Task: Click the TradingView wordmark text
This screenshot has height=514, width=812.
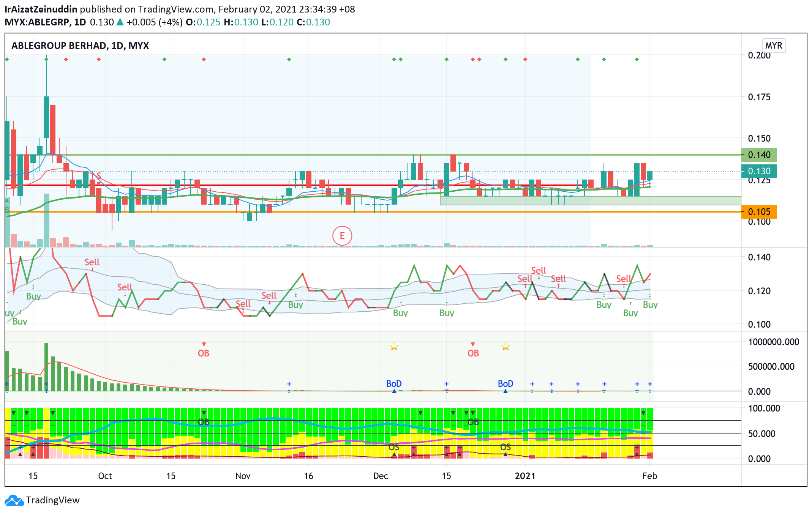Action: click(53, 500)
